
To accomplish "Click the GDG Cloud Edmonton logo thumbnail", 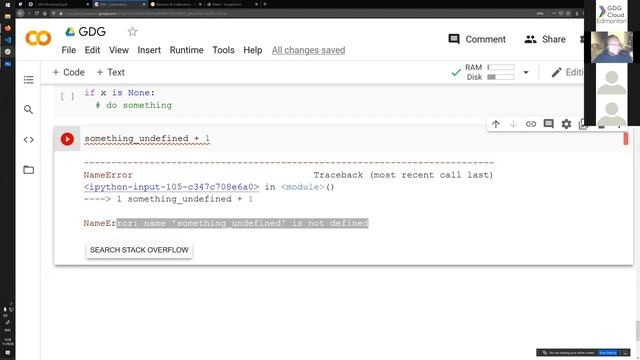I will pyautogui.click(x=611, y=15).
